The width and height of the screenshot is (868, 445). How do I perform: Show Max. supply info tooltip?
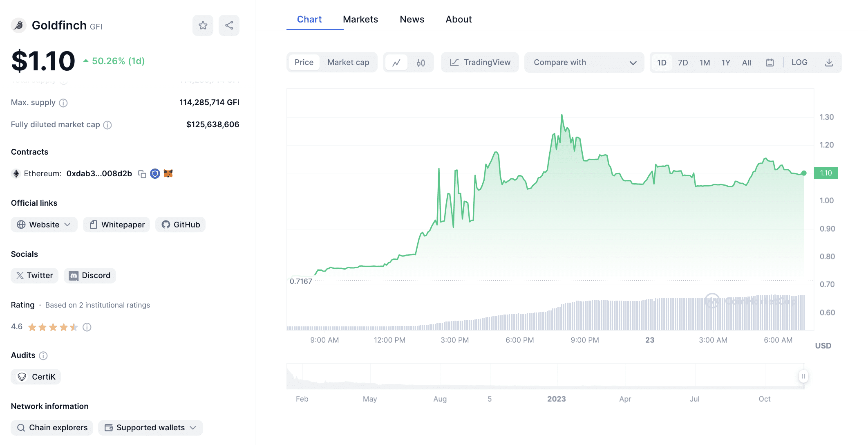pyautogui.click(x=63, y=103)
